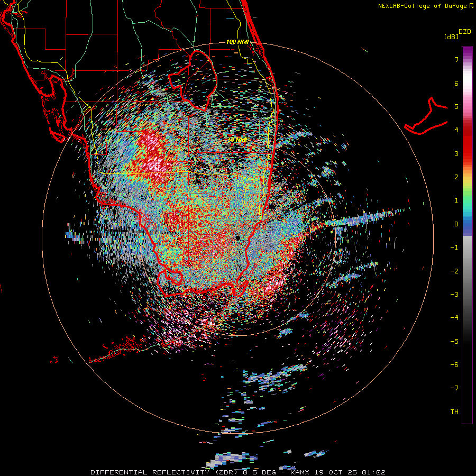476x476 pixels.
Task: Click the 5 value on the color scale
Action: 456,106
